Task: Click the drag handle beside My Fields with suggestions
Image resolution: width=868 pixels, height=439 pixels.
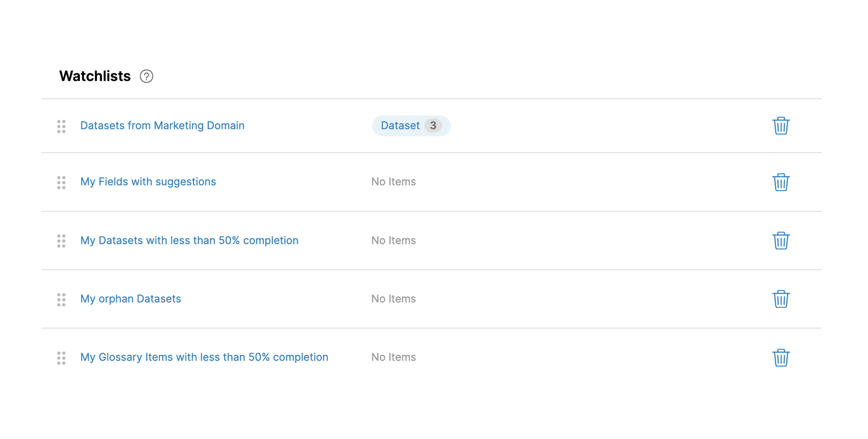Action: coord(61,182)
